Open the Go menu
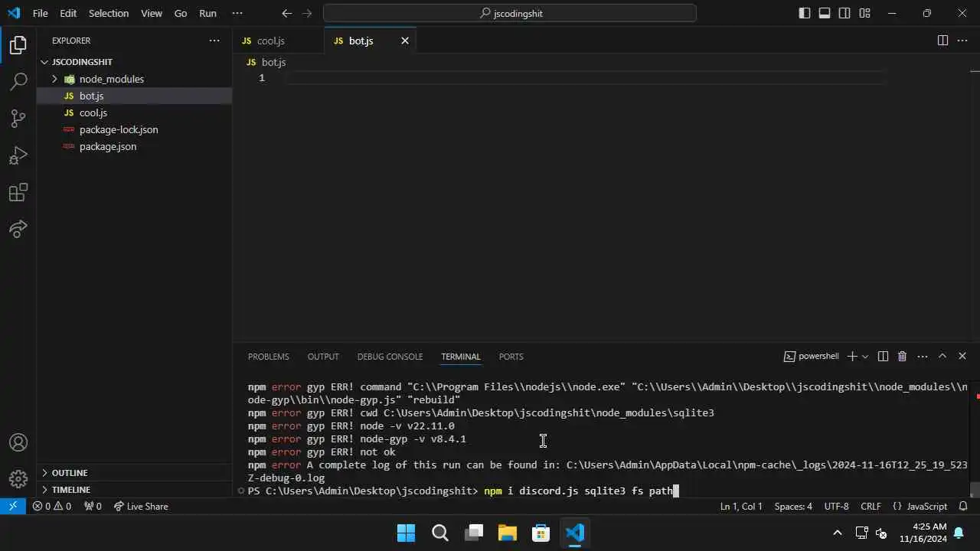 point(181,13)
